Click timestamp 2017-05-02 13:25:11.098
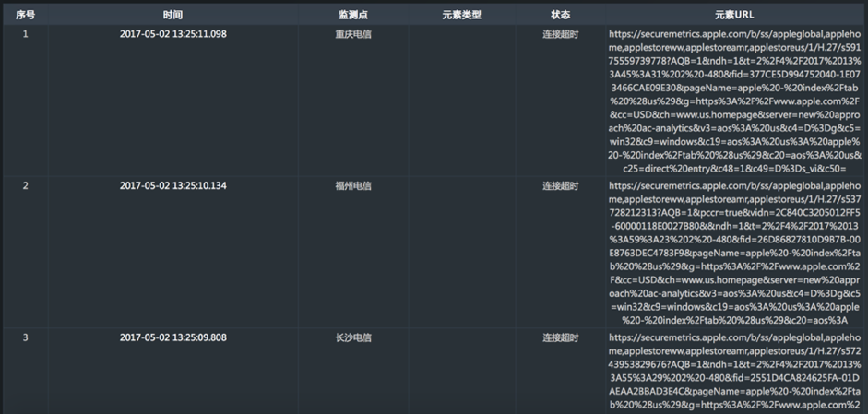 click(172, 34)
